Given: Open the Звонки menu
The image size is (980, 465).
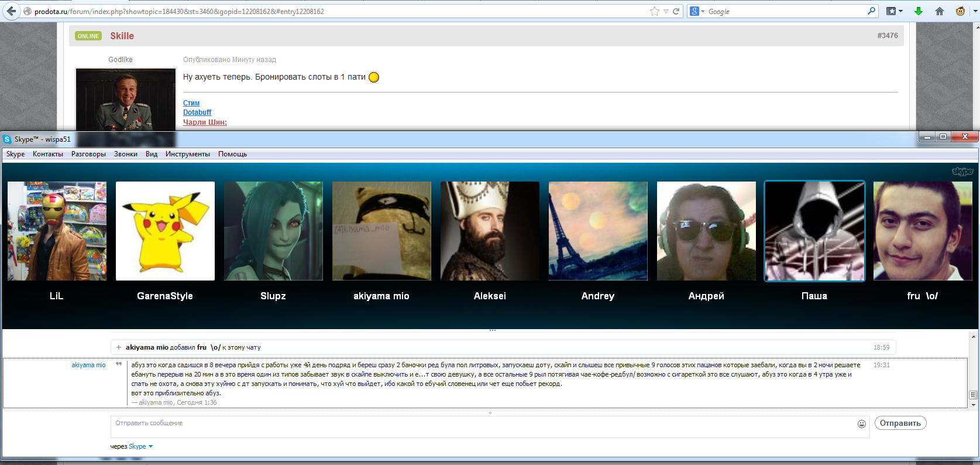Looking at the screenshot, I should (125, 154).
